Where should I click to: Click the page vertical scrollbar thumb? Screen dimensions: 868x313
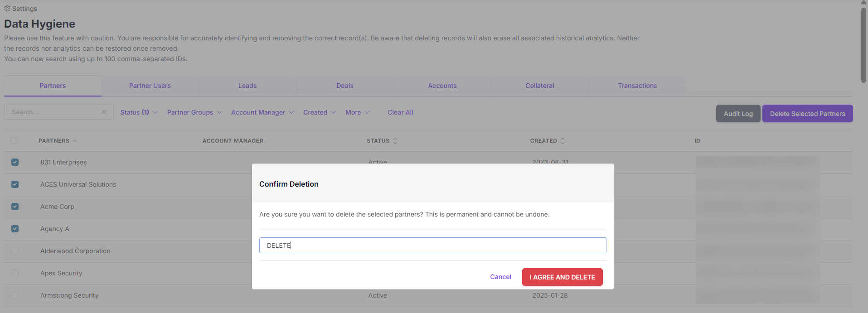click(863, 44)
